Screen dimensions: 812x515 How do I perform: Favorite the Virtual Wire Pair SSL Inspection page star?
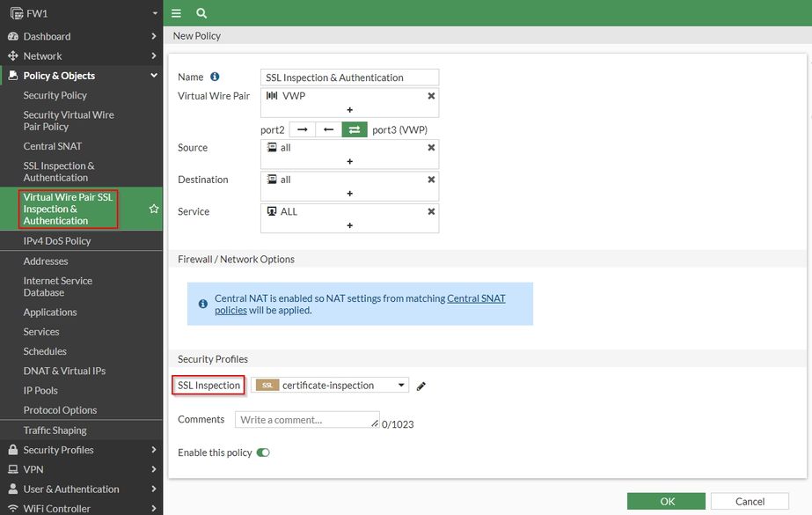(154, 209)
